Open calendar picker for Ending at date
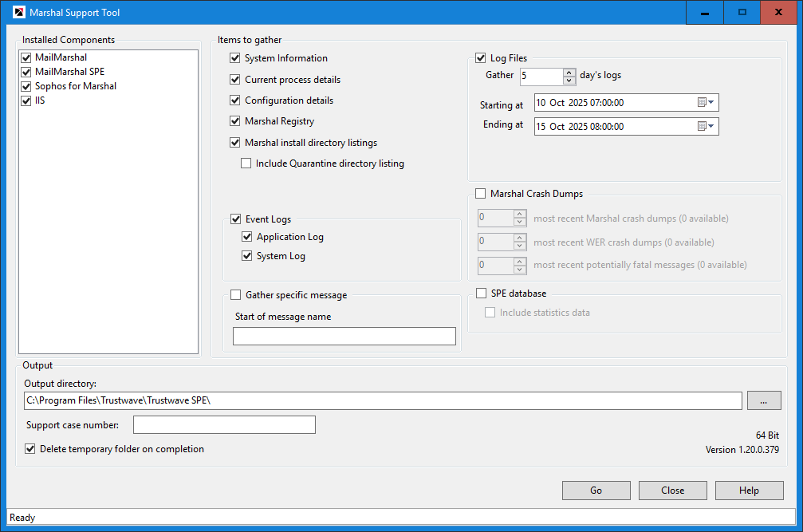Viewport: 803px width, 532px height. [x=706, y=126]
